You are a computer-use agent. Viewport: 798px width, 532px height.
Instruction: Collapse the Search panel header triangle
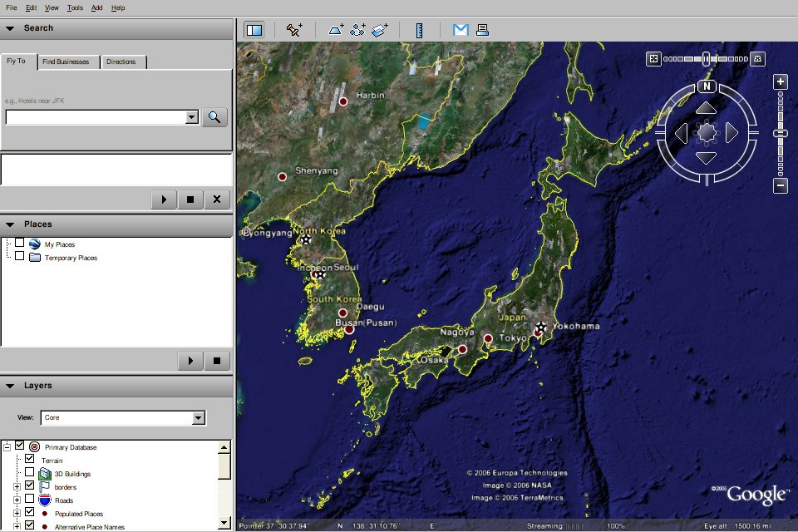pyautogui.click(x=10, y=28)
